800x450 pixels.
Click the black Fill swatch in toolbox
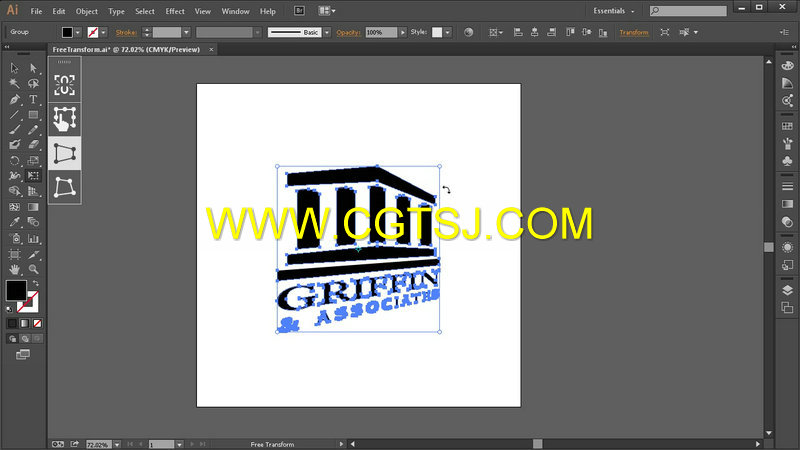click(16, 291)
